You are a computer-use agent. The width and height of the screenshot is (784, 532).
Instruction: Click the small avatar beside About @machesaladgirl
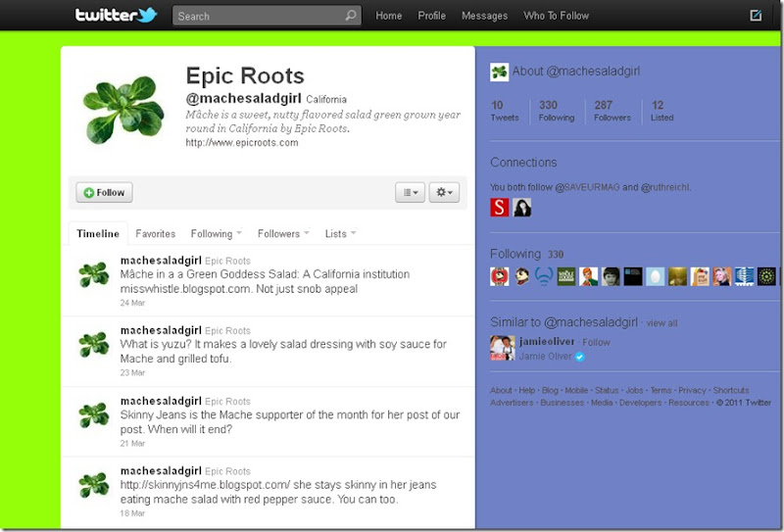pyautogui.click(x=499, y=72)
